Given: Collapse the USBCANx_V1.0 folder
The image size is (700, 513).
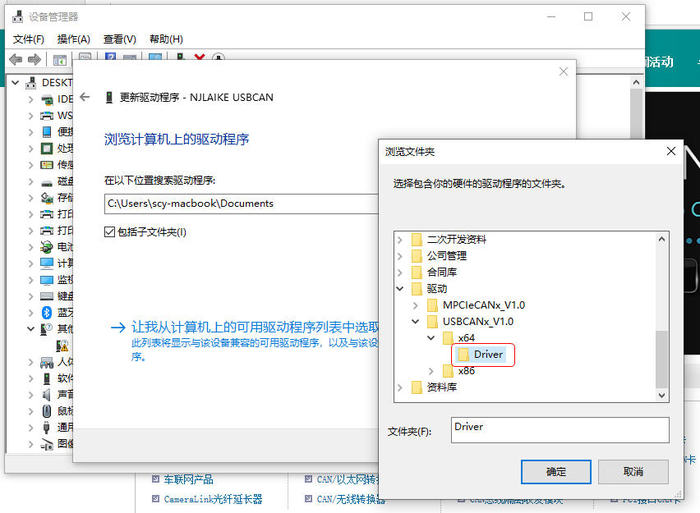Looking at the screenshot, I should click(x=416, y=321).
